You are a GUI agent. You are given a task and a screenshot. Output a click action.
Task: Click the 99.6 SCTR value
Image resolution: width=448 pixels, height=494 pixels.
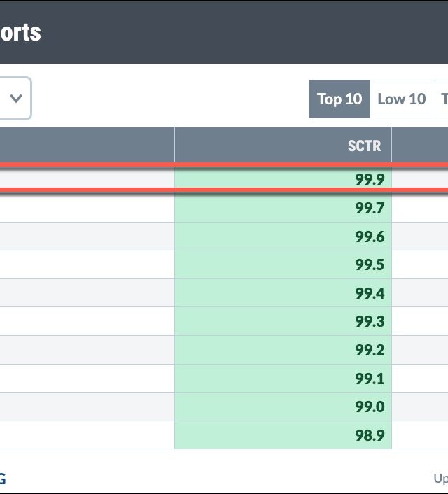click(x=370, y=237)
